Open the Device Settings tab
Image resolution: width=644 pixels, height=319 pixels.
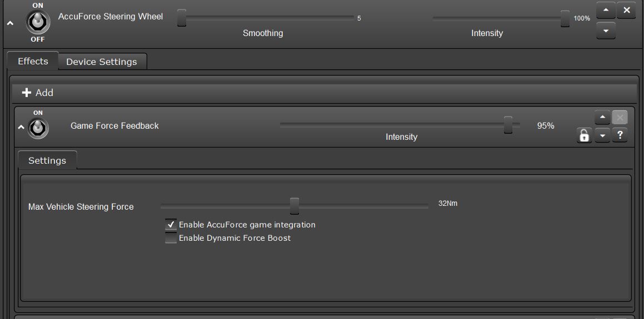[x=102, y=62]
